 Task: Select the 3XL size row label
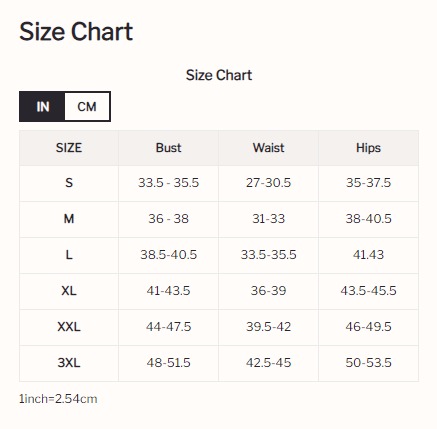click(x=69, y=363)
